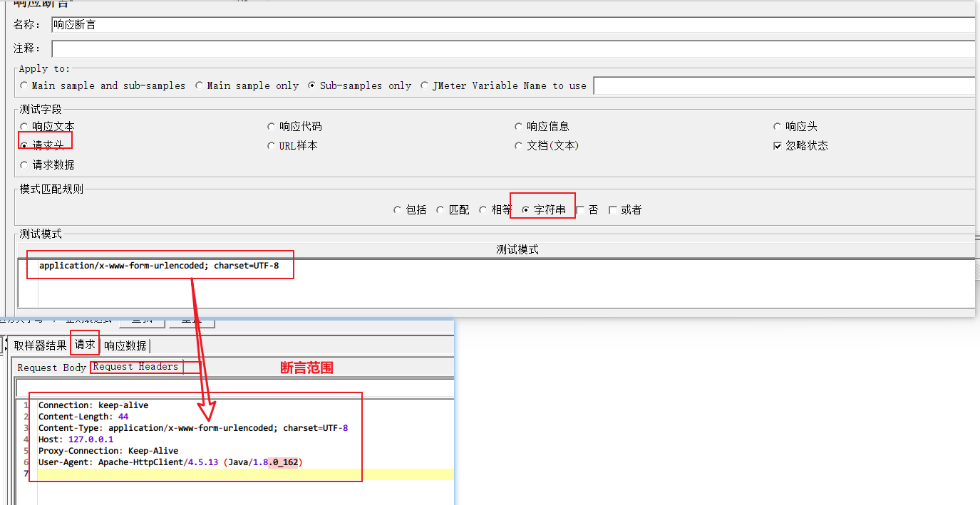Click the 'Content-Length: 44' header line
The height and width of the screenshot is (505, 980).
83,417
